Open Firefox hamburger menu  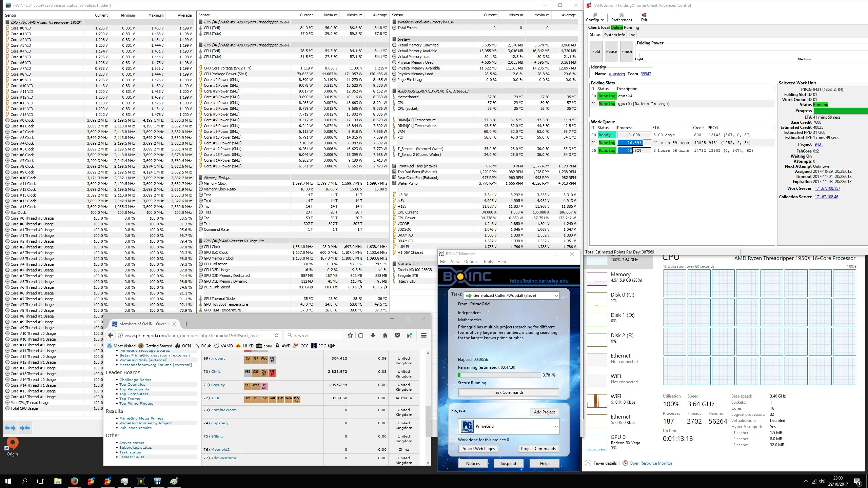[x=423, y=335]
